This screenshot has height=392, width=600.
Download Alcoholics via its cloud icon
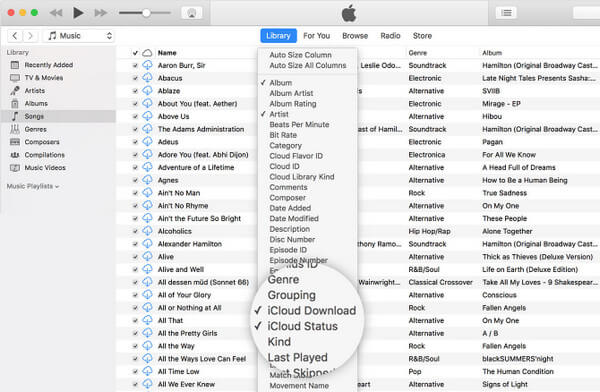pyautogui.click(x=147, y=231)
